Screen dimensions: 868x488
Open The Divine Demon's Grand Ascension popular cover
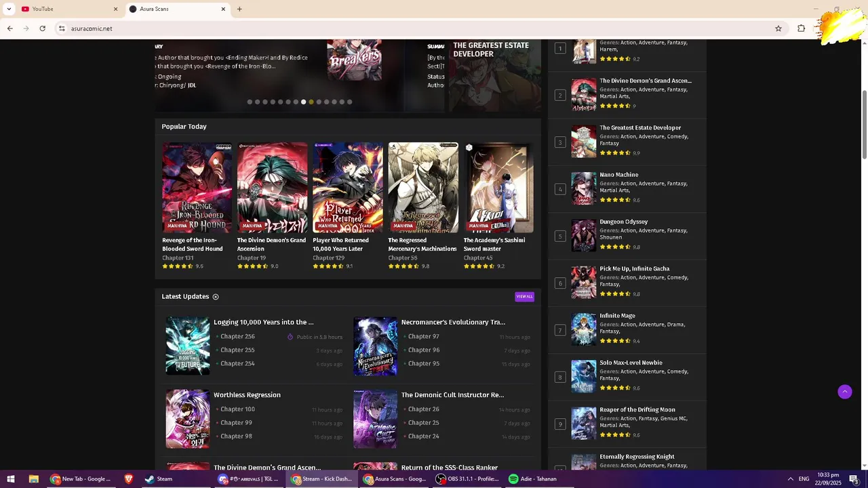(272, 188)
